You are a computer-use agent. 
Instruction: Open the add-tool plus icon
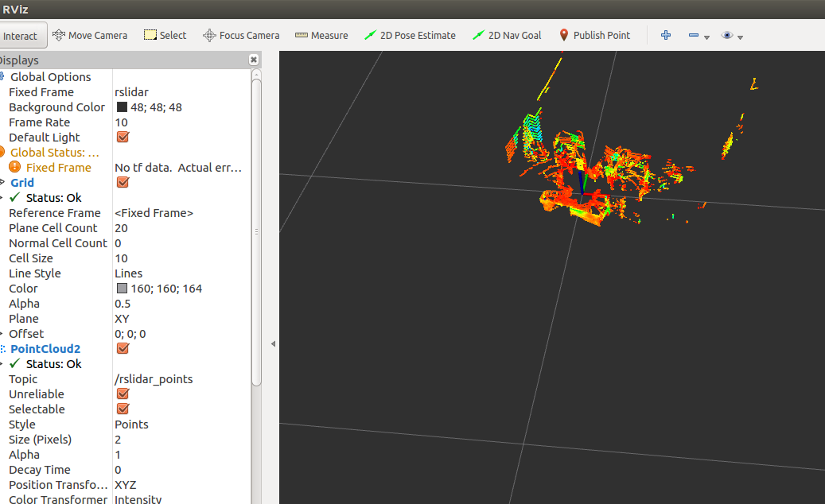click(x=665, y=35)
